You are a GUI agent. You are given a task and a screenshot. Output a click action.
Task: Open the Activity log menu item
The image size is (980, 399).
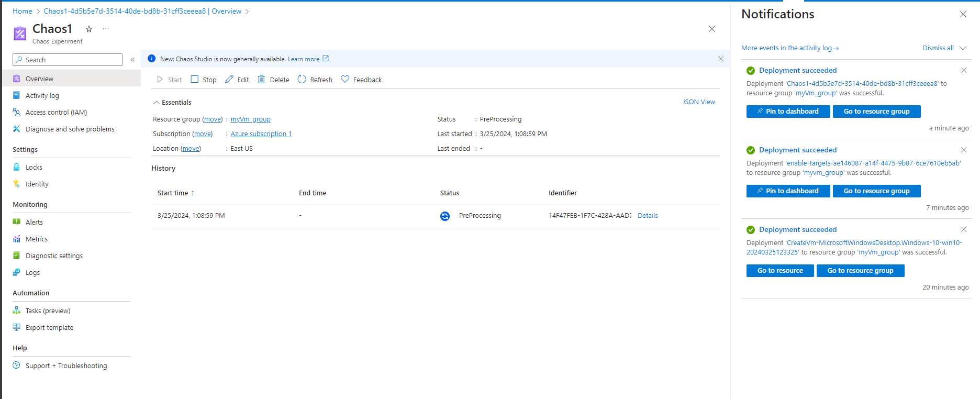click(x=42, y=96)
